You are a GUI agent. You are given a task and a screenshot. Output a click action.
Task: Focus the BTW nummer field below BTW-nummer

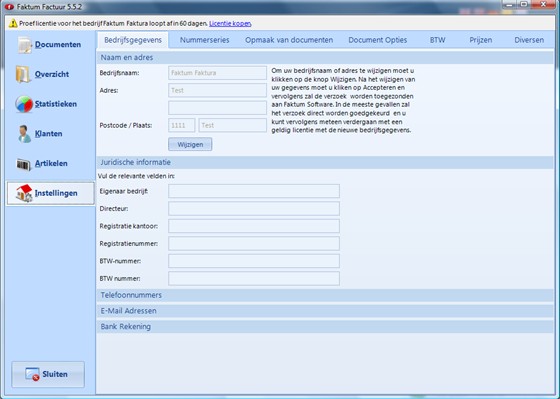click(254, 279)
